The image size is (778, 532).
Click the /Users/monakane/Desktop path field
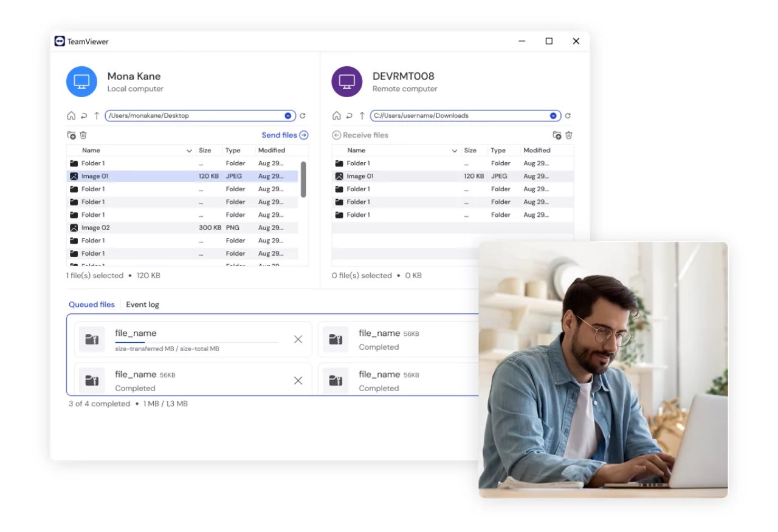tap(200, 115)
